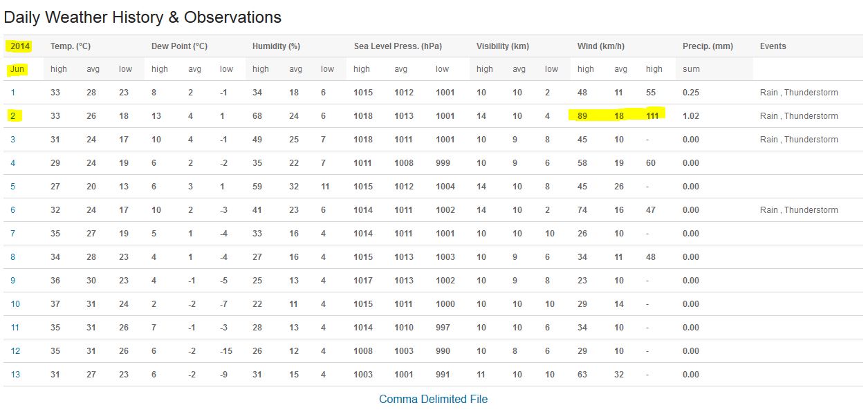Viewport: 868px width, 412px height.
Task: Select day 7 link
Action: pyautogui.click(x=13, y=233)
